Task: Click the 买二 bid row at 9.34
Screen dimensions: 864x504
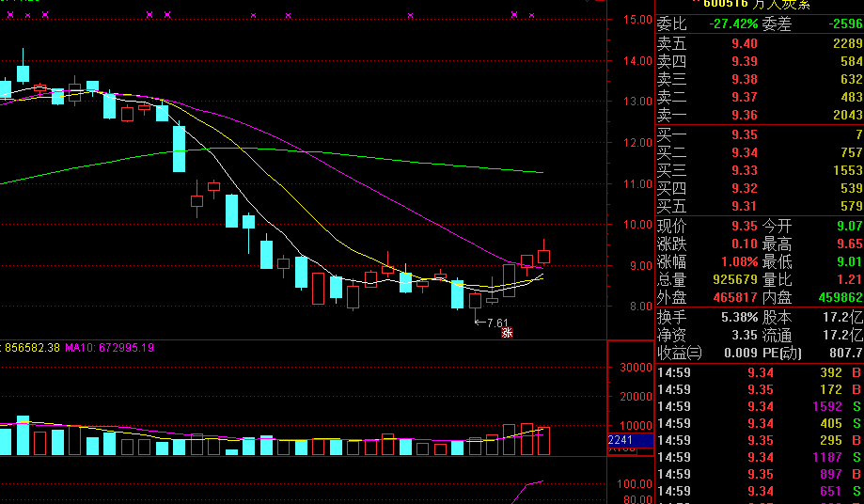Action: [x=760, y=152]
